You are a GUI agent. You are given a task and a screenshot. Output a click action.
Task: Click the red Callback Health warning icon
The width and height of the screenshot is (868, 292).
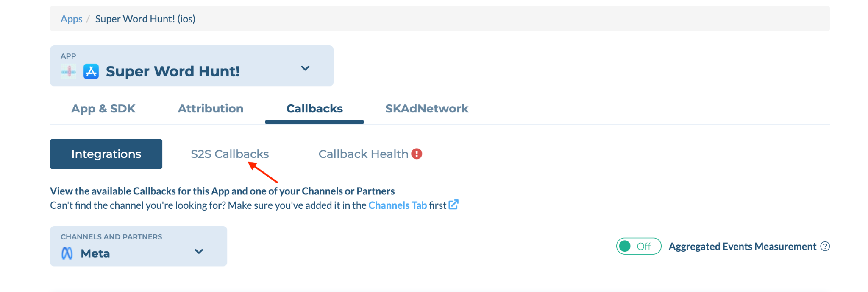point(417,154)
